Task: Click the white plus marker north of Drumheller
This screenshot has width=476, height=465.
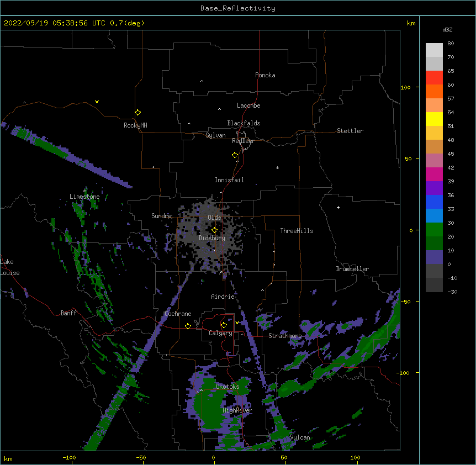Action: click(x=338, y=207)
